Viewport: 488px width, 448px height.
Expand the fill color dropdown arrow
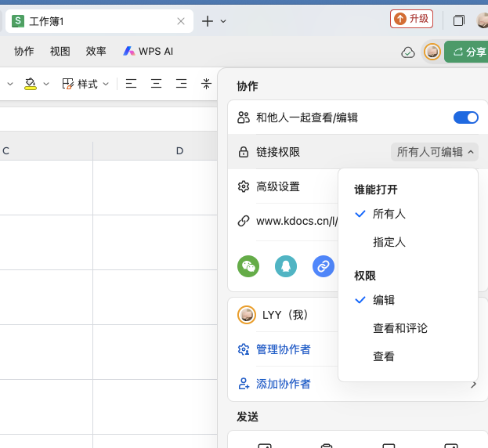[x=46, y=84]
